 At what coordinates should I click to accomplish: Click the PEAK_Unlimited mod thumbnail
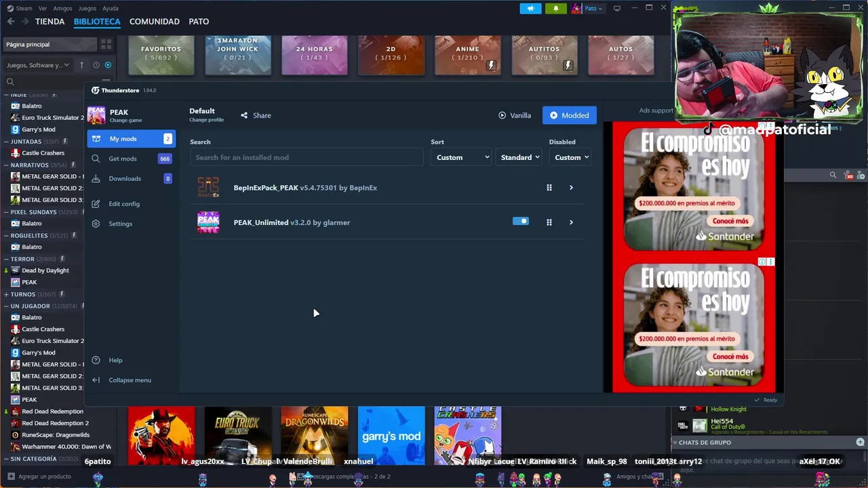208,222
